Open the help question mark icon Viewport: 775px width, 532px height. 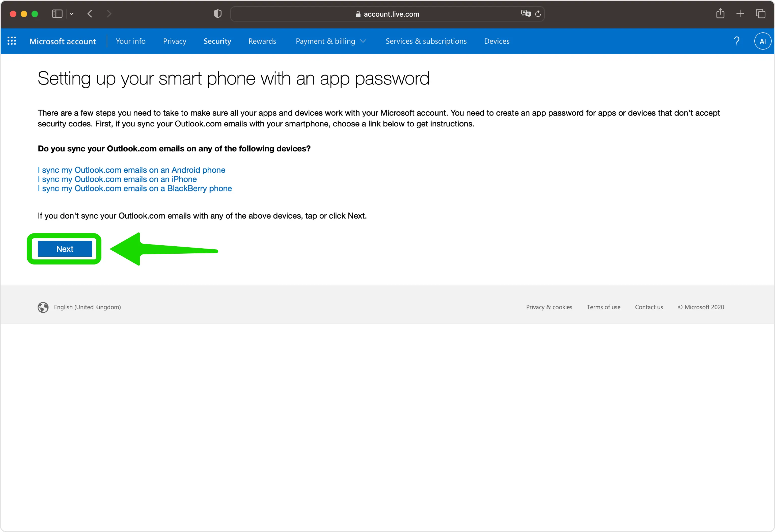(737, 41)
